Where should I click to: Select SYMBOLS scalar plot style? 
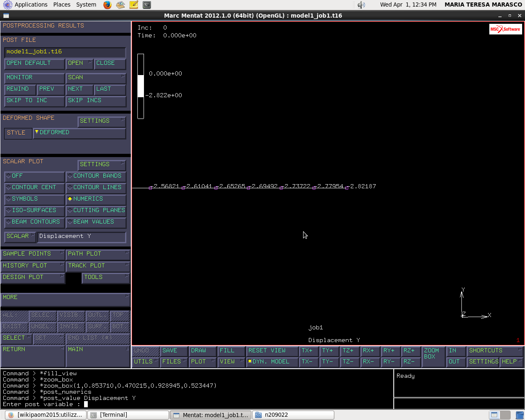click(34, 199)
